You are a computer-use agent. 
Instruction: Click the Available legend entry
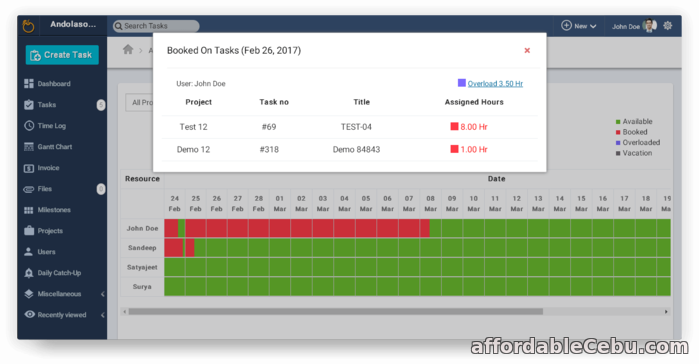(x=634, y=121)
